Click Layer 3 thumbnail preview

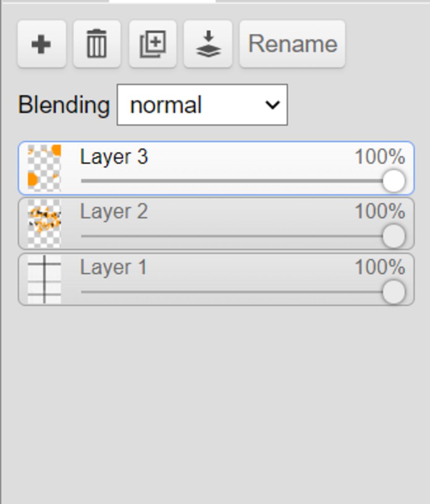(x=45, y=168)
